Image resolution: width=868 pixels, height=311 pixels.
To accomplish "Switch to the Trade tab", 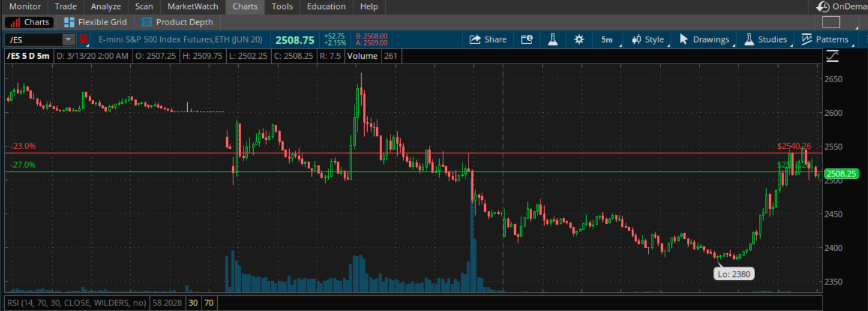I will pyautogui.click(x=65, y=7).
